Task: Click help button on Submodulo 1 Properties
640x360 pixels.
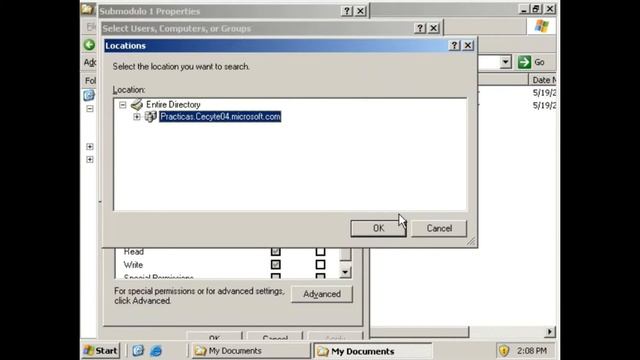Action: 347,11
